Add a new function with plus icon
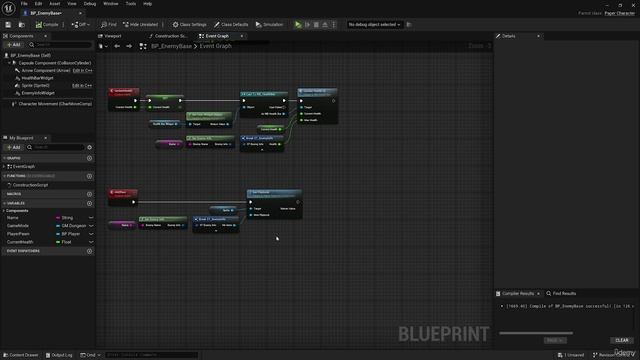Image resolution: width=640 pixels, height=360 pixels. pos(89,176)
